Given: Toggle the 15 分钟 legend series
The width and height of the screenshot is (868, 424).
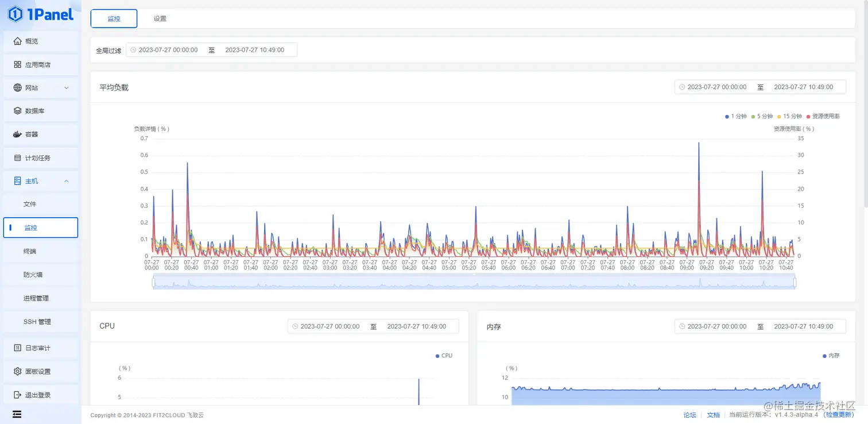Looking at the screenshot, I should [x=790, y=117].
